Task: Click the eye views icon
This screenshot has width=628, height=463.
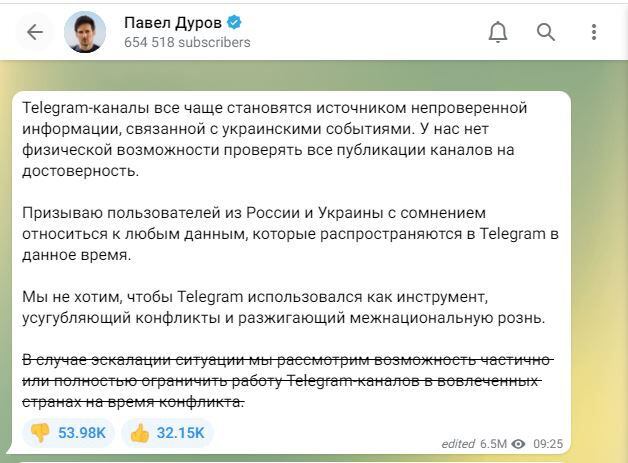Action: point(518,443)
